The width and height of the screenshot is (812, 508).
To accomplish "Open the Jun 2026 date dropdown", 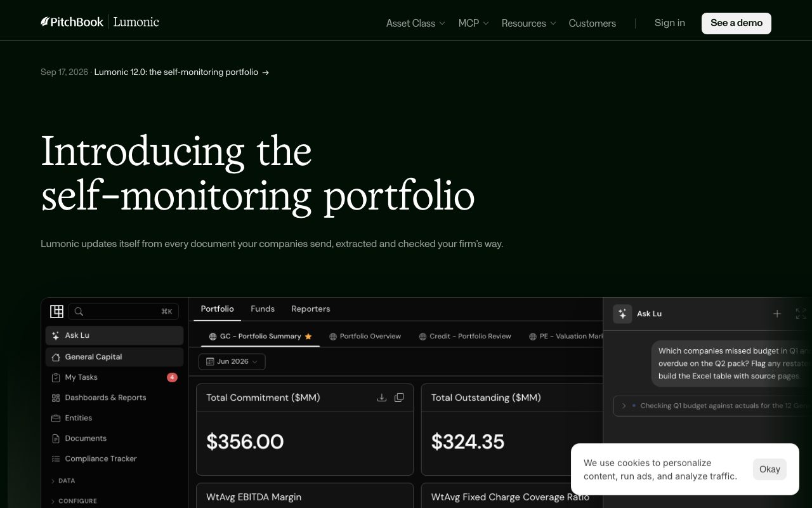I will tap(232, 361).
